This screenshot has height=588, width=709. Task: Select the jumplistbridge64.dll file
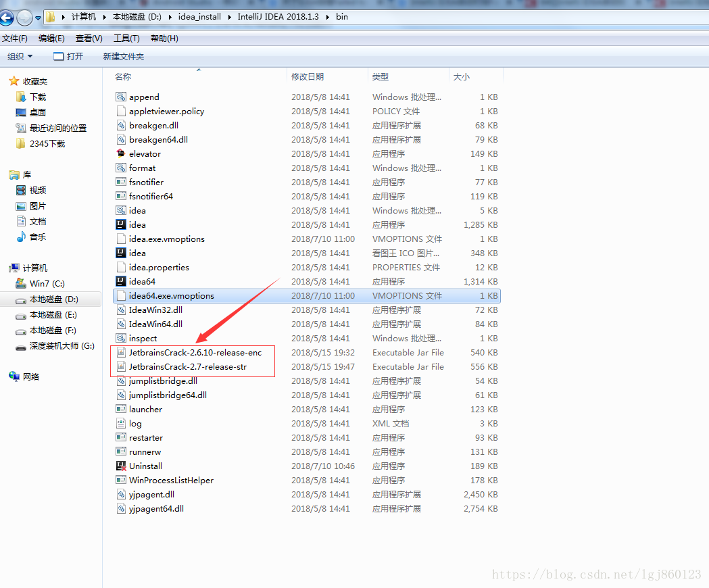(307, 395)
